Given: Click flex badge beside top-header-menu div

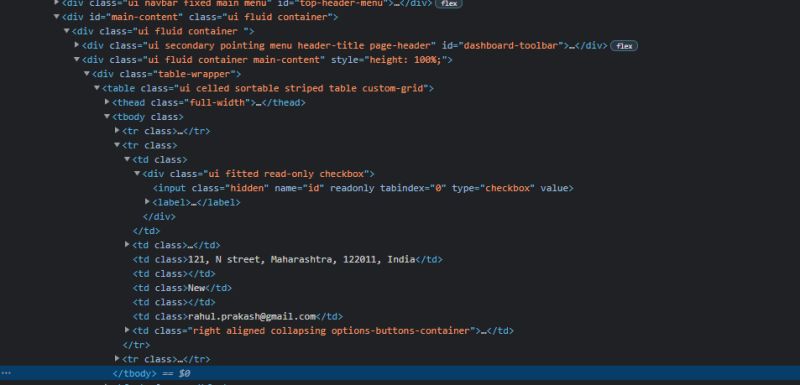Looking at the screenshot, I should [x=449, y=3].
